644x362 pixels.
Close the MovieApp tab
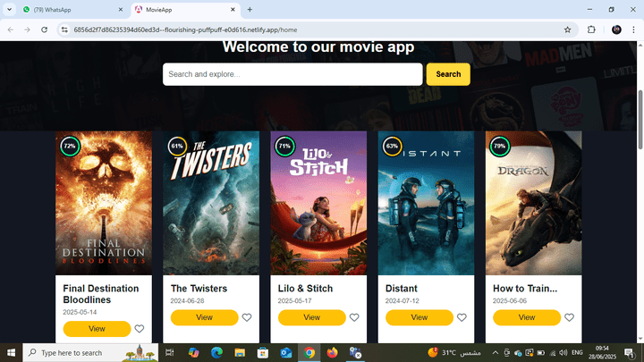[x=233, y=10]
